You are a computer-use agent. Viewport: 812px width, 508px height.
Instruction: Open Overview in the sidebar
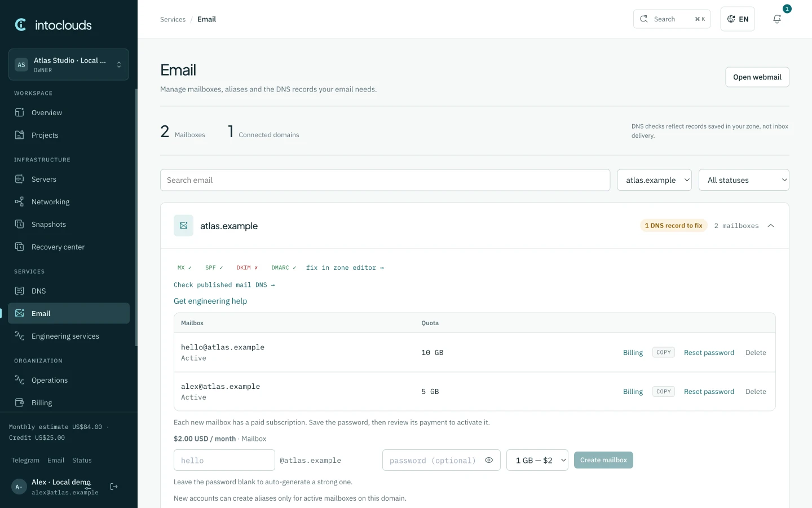tap(69, 112)
